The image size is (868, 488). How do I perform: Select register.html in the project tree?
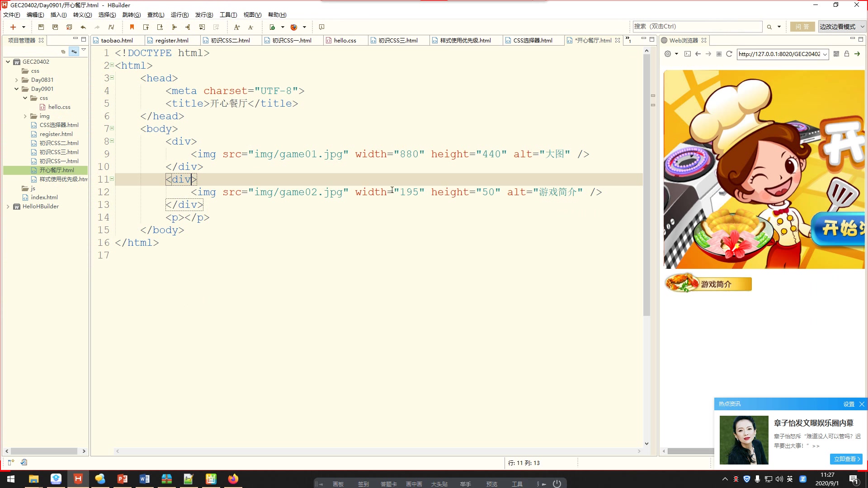(56, 134)
